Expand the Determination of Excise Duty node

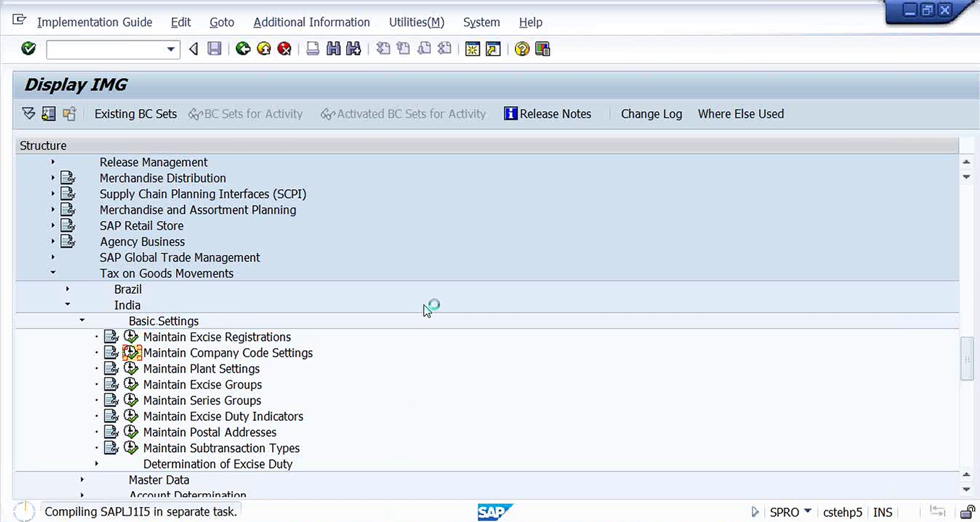click(97, 464)
